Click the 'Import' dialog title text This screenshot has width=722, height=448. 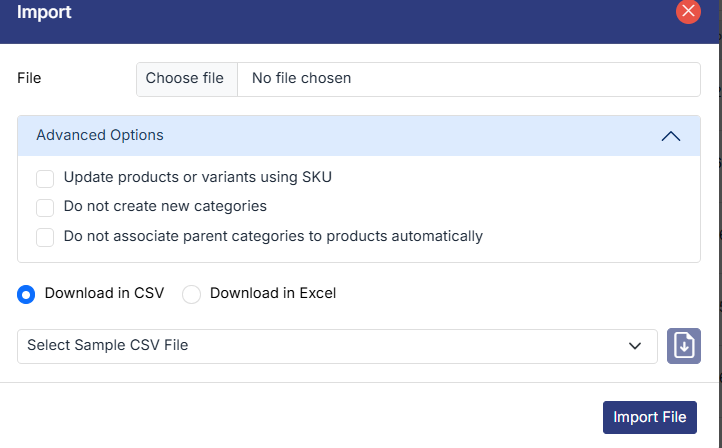pyautogui.click(x=44, y=13)
